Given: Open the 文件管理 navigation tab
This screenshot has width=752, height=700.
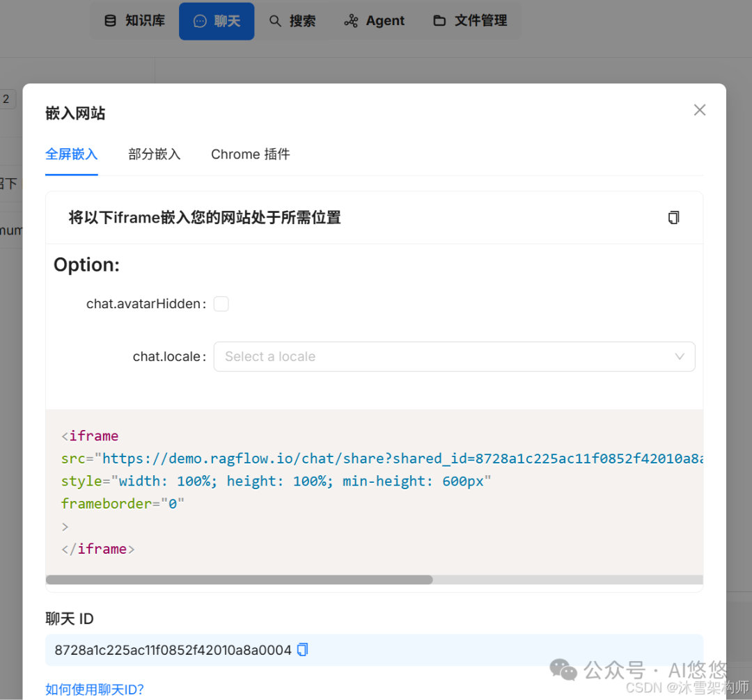Looking at the screenshot, I should click(470, 21).
